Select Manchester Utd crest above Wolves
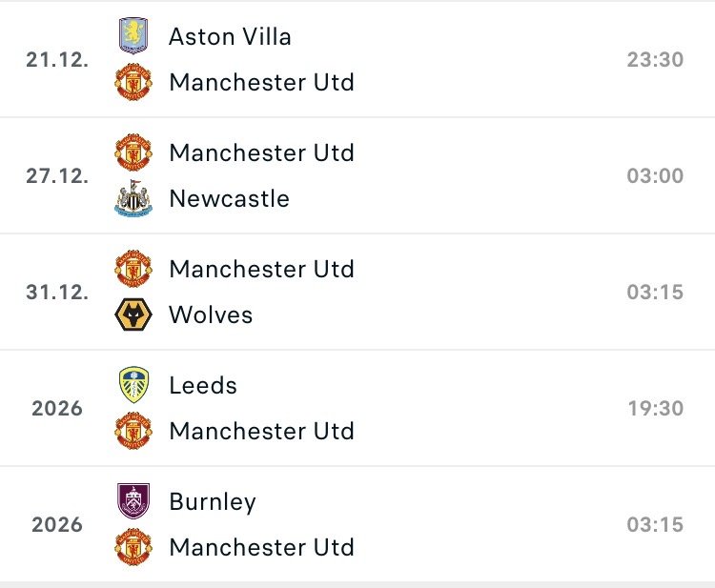 tap(133, 269)
